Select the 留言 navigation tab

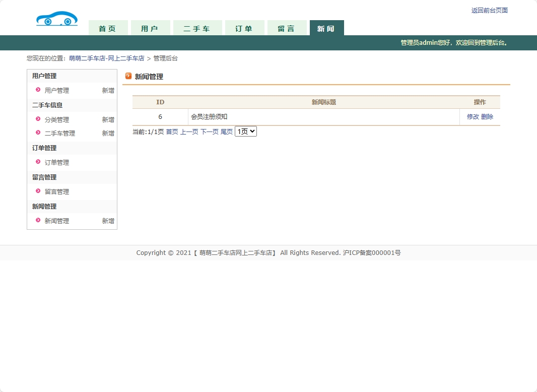(286, 29)
